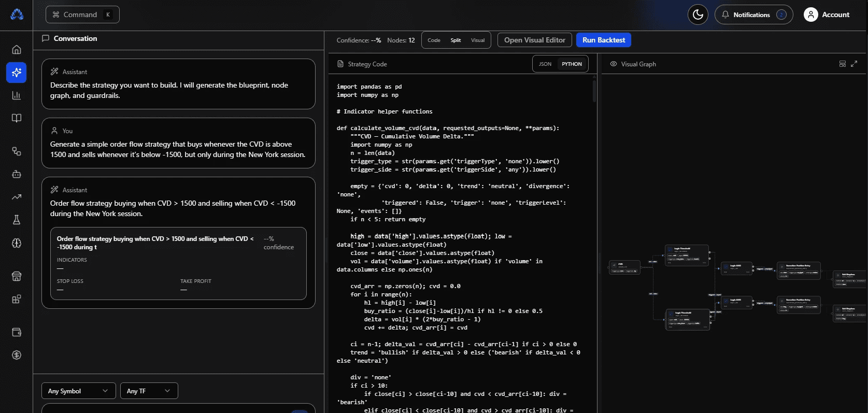The height and width of the screenshot is (413, 868).
Task: Open the dollar billing sidebar icon
Action: coord(17,355)
